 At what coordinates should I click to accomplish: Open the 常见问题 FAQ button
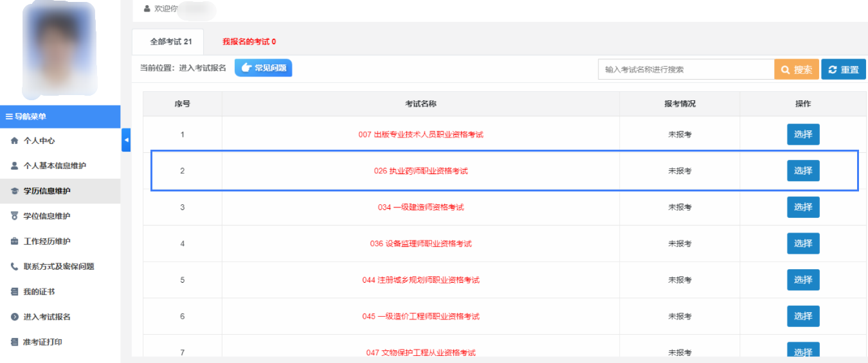coord(263,68)
